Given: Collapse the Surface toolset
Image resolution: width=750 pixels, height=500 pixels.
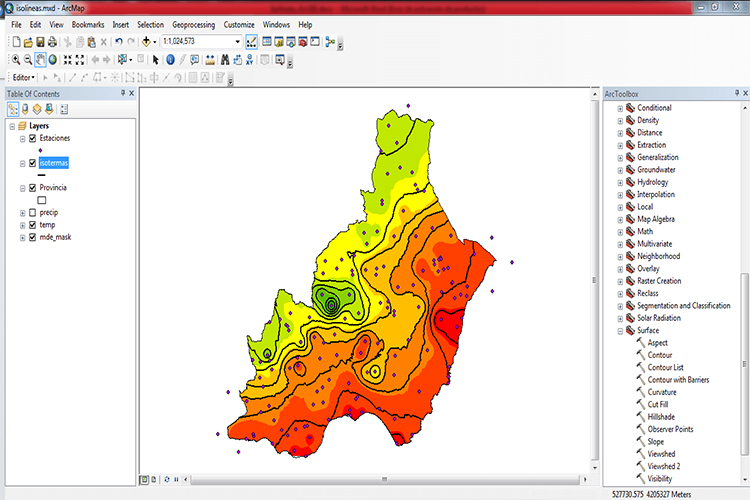Looking at the screenshot, I should pyautogui.click(x=619, y=330).
